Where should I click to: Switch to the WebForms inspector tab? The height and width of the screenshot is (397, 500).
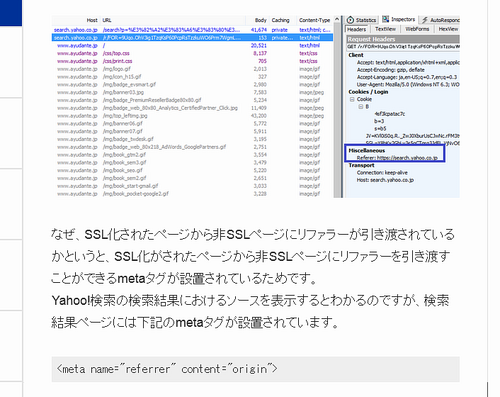pyautogui.click(x=417, y=29)
